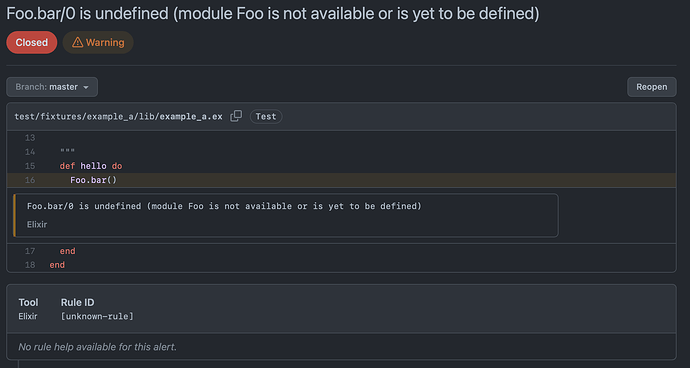Click the Closed status badge

[32, 42]
